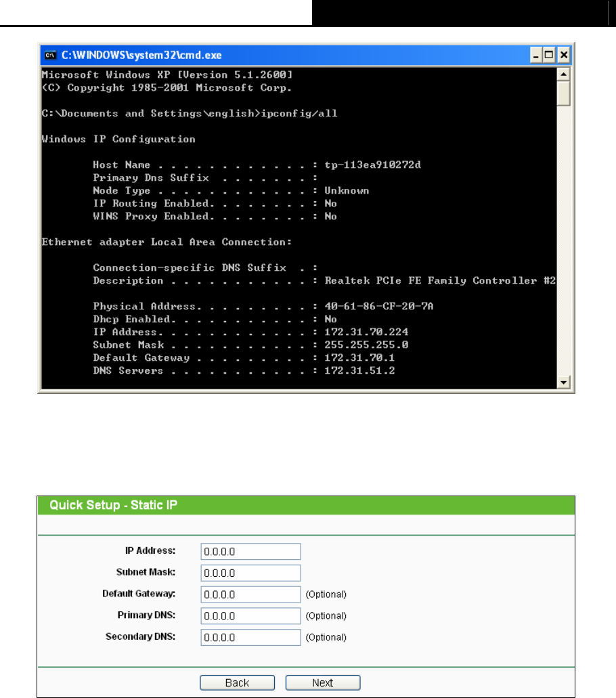Click the IP Address input field
This screenshot has height=698, width=616.
(250, 552)
